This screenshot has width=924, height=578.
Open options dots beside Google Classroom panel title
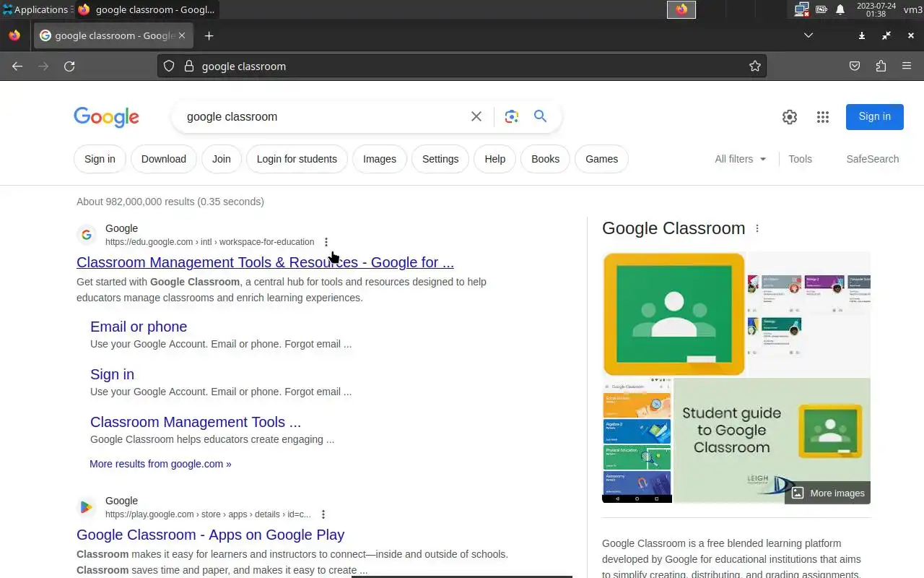(757, 228)
